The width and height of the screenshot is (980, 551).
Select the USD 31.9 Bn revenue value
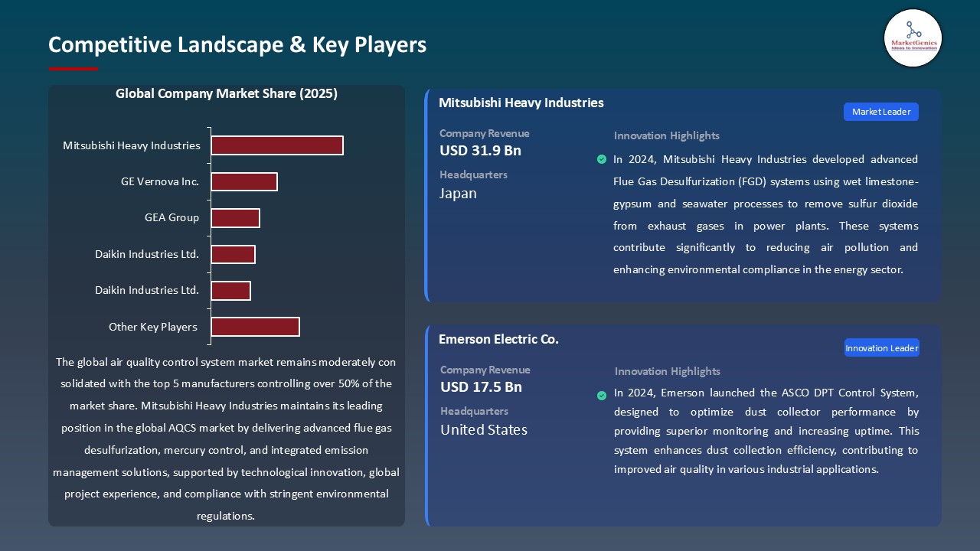(480, 151)
